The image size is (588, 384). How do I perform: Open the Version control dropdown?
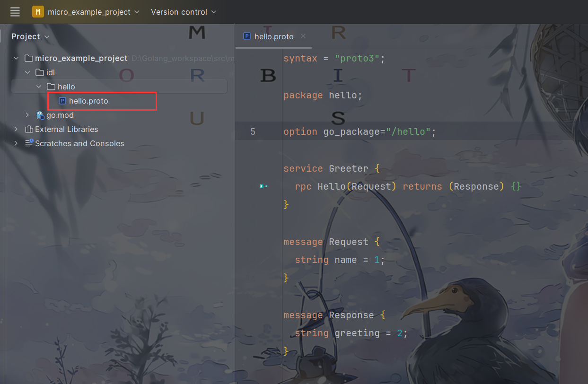coord(184,12)
